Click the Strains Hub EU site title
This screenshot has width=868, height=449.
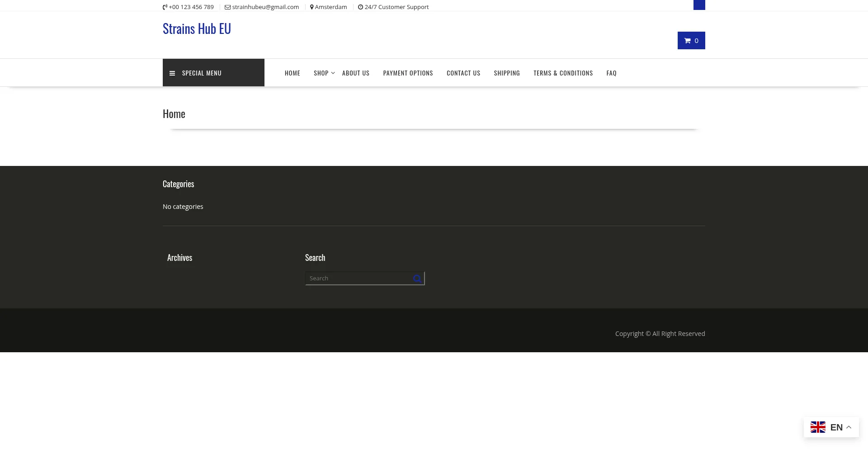coord(197,28)
